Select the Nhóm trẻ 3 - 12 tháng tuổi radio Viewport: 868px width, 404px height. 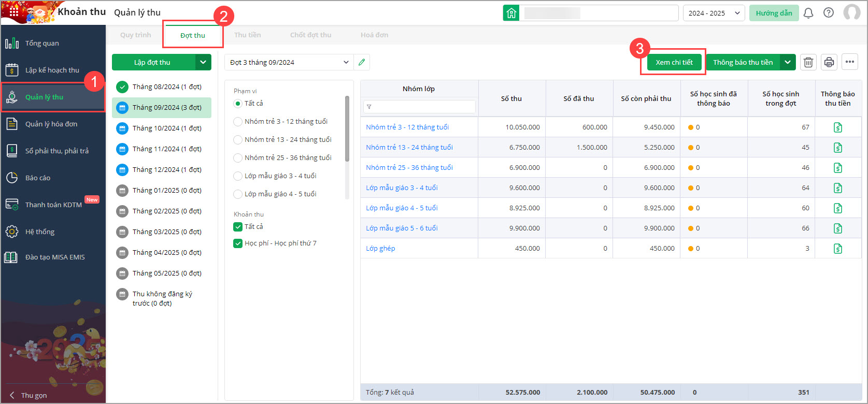pyautogui.click(x=238, y=122)
